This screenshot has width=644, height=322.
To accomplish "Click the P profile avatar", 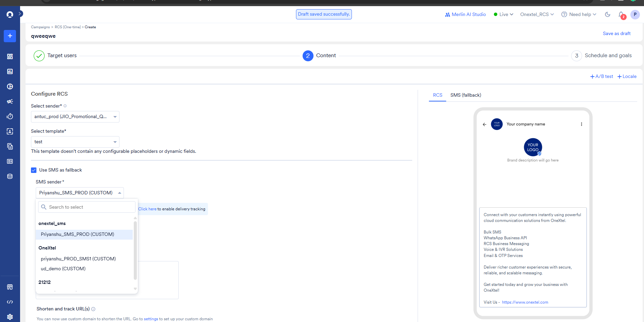I will point(635,14).
